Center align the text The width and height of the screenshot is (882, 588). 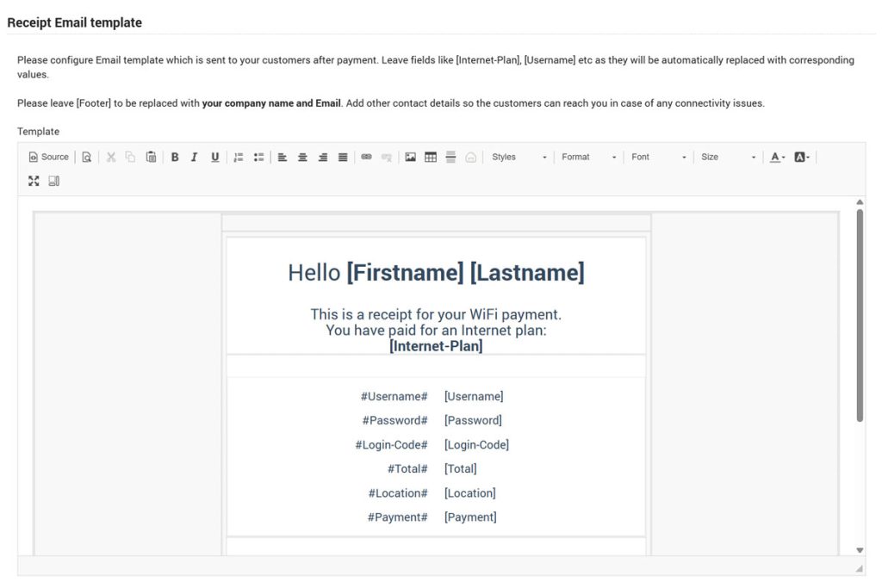pos(302,157)
